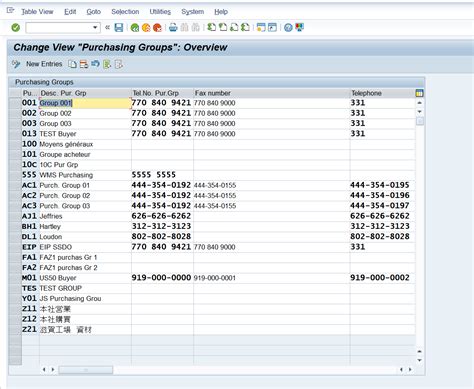Click the green Back icon

coord(135,28)
